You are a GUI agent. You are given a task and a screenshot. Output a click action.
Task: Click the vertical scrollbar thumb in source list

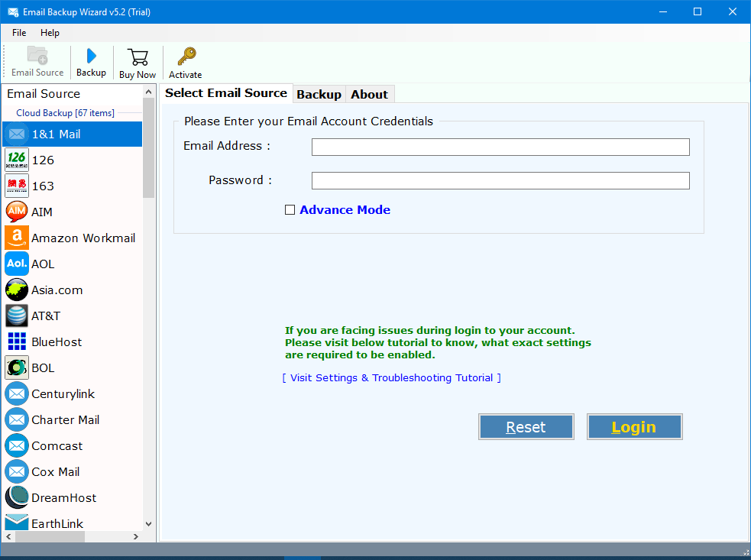(x=148, y=147)
